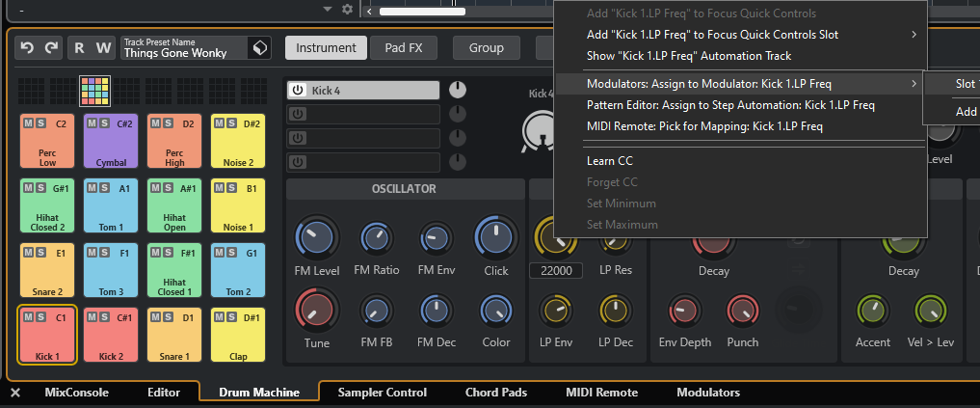Enable Write automation (W) button
Screen dimensions: 980x408
coord(102,47)
